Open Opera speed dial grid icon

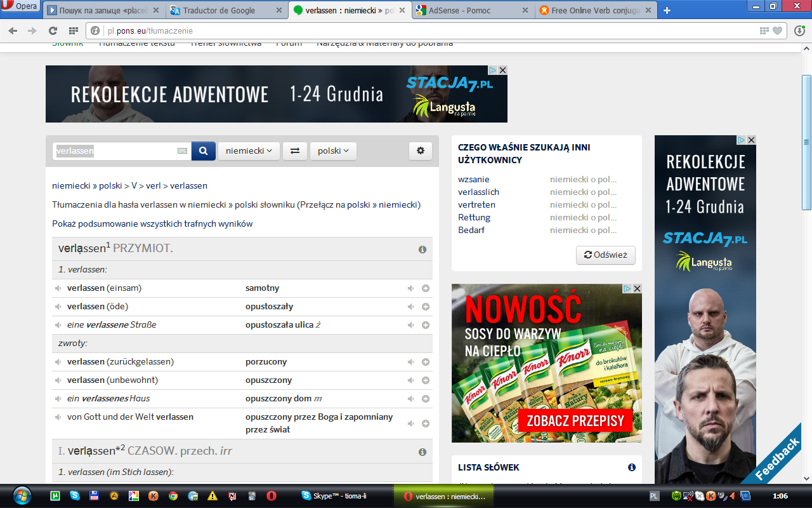coord(74,30)
